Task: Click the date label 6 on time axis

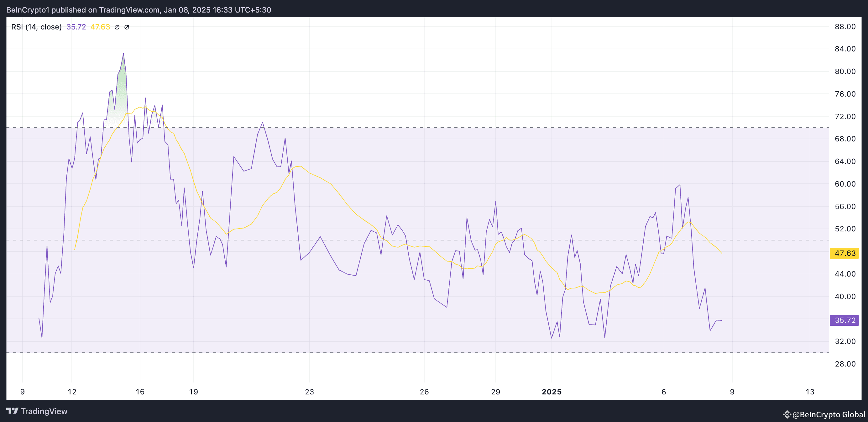Action: pyautogui.click(x=664, y=392)
